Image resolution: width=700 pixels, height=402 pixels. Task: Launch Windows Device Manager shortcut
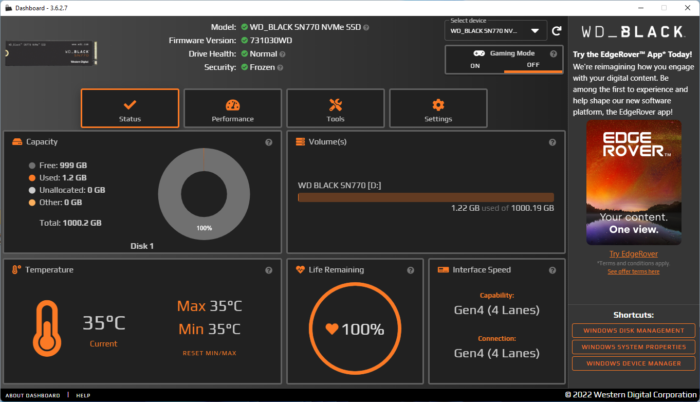point(634,363)
